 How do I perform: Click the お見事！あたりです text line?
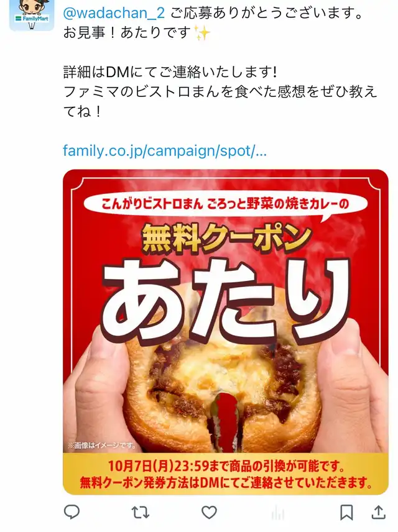coord(127,34)
